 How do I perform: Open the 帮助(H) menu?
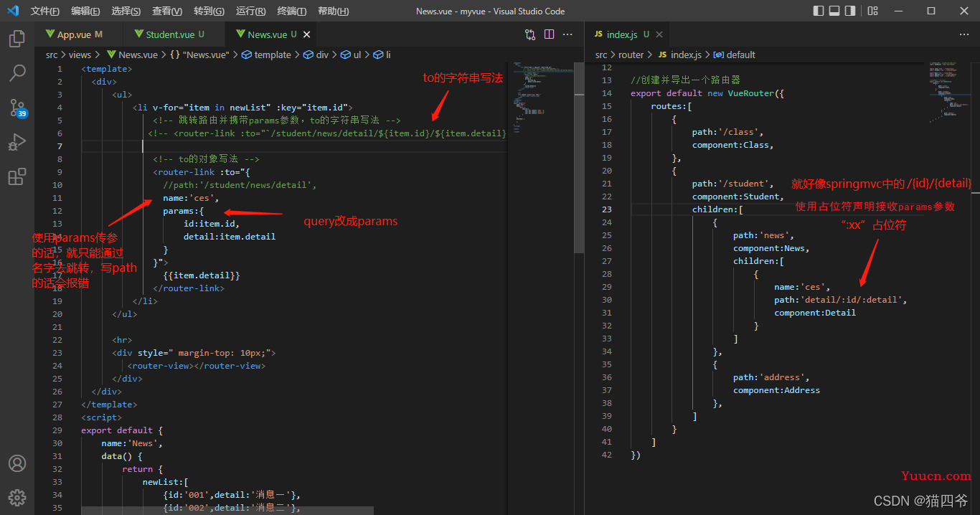tap(333, 11)
